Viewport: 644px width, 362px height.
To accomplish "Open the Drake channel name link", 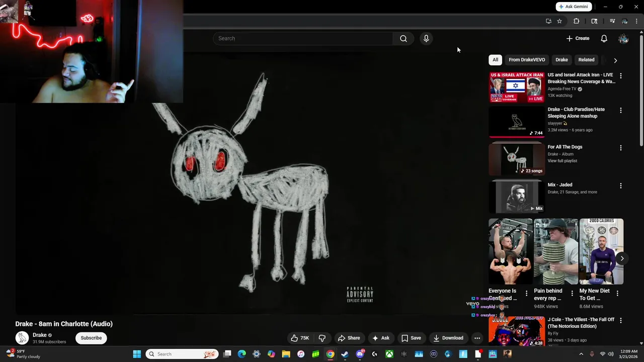I will click(x=40, y=335).
